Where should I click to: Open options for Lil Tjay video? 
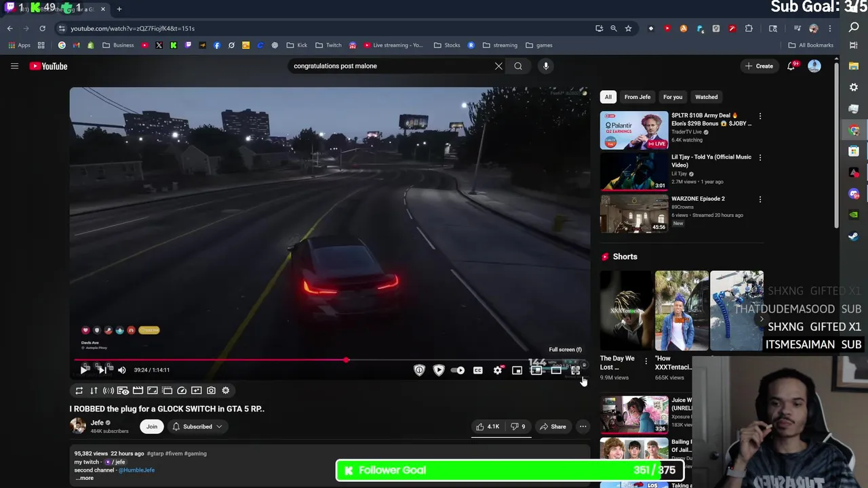pos(760,158)
